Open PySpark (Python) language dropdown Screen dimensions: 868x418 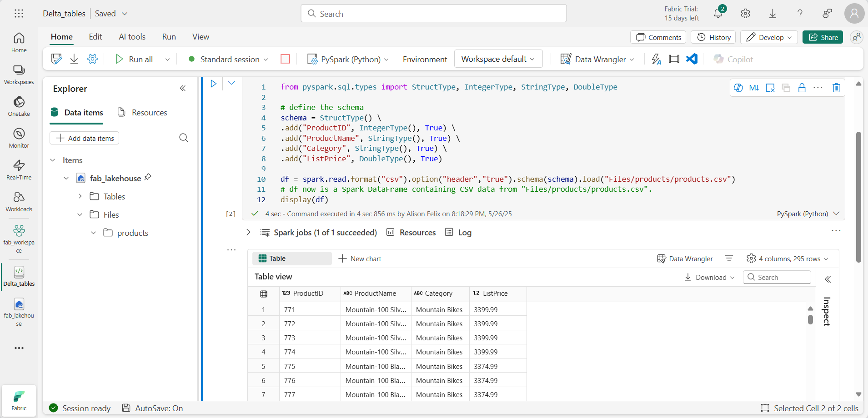(x=348, y=59)
